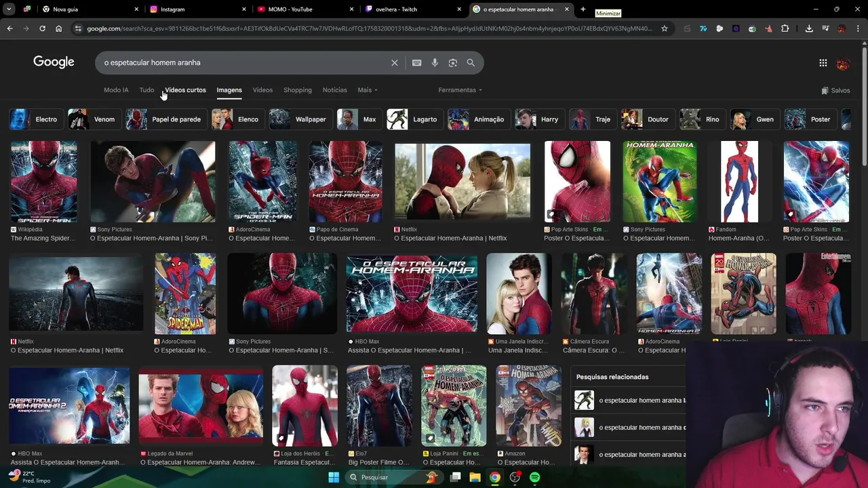The width and height of the screenshot is (868, 488).
Task: Open the media controls icon in toolbar
Action: pos(825,28)
